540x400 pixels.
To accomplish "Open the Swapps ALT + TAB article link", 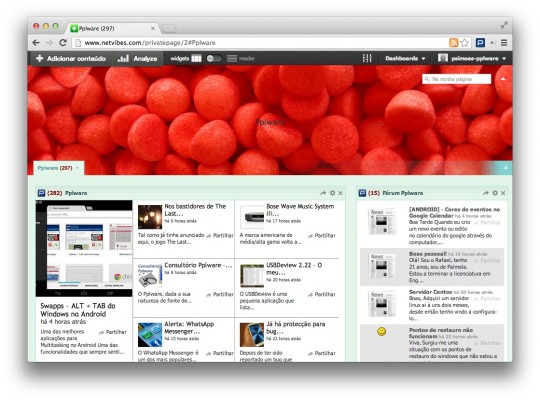I will click(78, 310).
